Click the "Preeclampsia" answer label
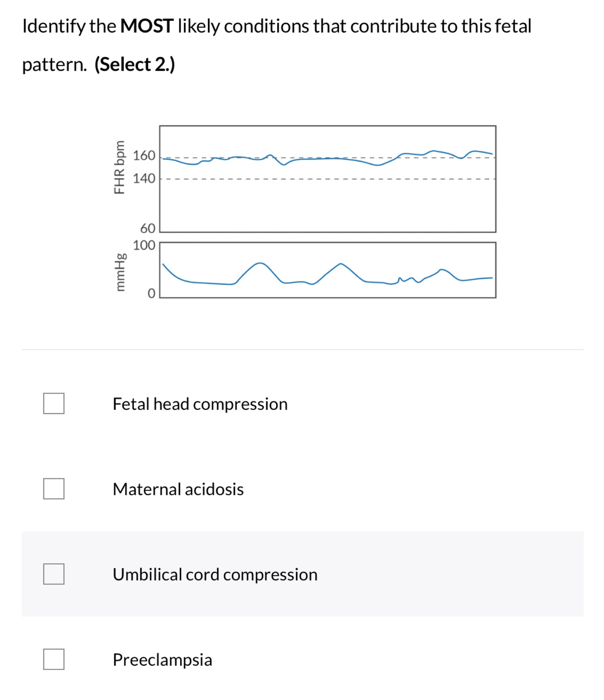Screen dimensions: 604x700 pyautogui.click(x=162, y=660)
